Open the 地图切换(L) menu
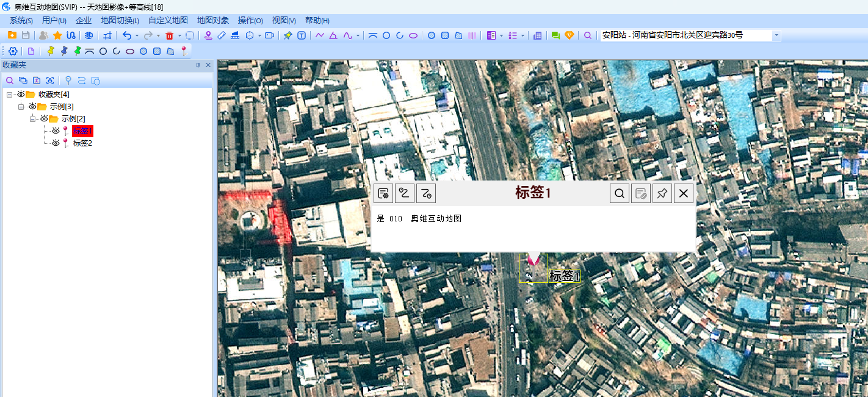This screenshot has width=868, height=397. click(120, 20)
